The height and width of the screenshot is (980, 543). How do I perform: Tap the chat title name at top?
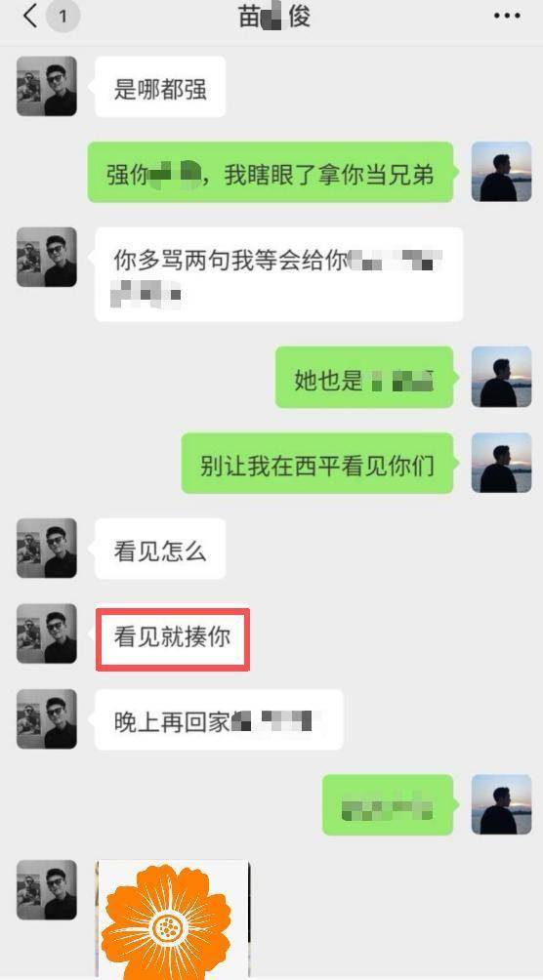(274, 17)
